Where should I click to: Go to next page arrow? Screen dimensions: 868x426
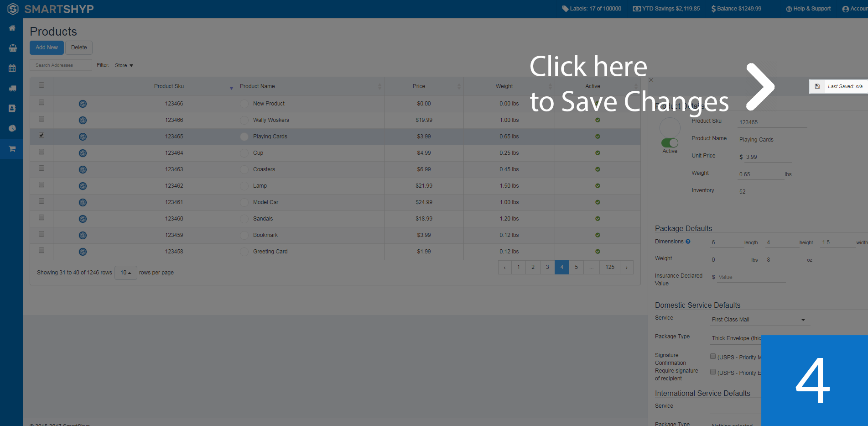coord(627,267)
